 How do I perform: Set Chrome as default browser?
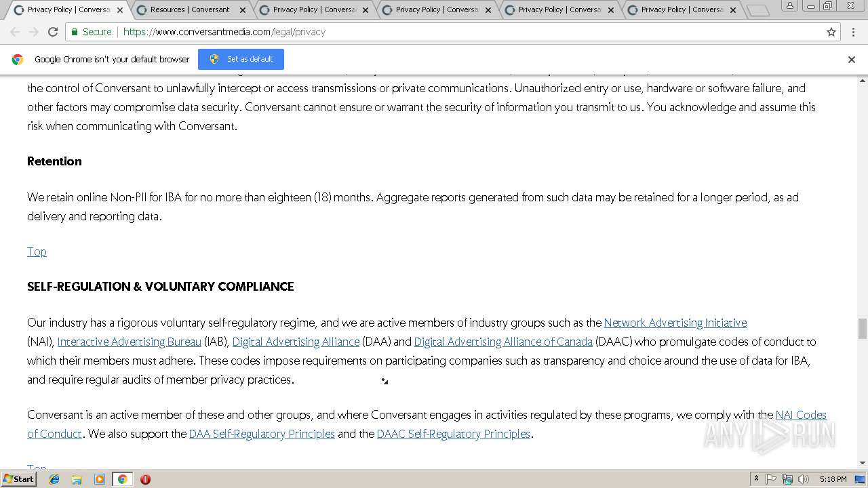click(241, 59)
